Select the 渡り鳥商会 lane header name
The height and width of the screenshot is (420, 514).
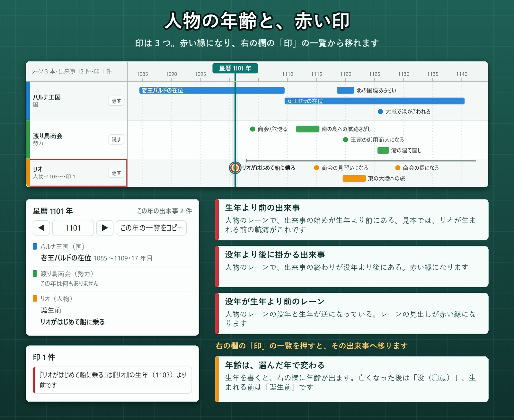coord(48,136)
